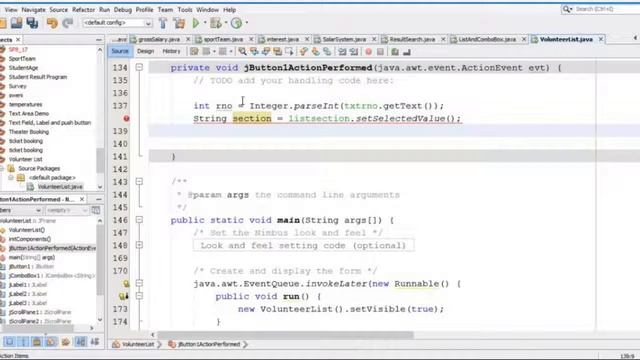The image size is (640, 360).
Task: Select initComponents() in Navigator
Action: point(29,239)
